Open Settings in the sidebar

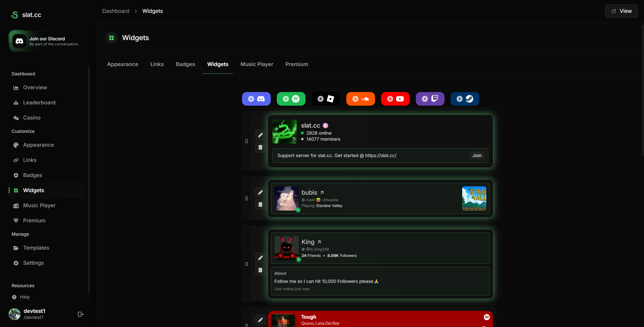pos(47,263)
